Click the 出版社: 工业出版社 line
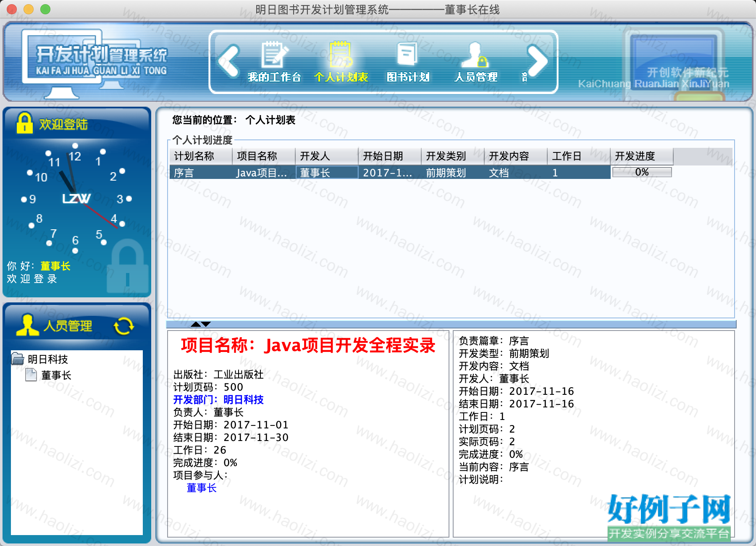The height and width of the screenshot is (546, 756). (218, 375)
